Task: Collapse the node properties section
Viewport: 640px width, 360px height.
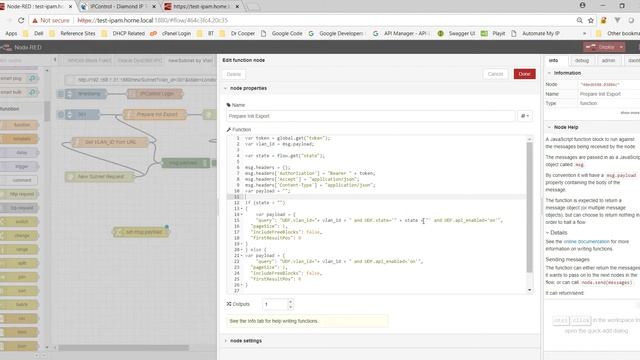Action: (245, 88)
